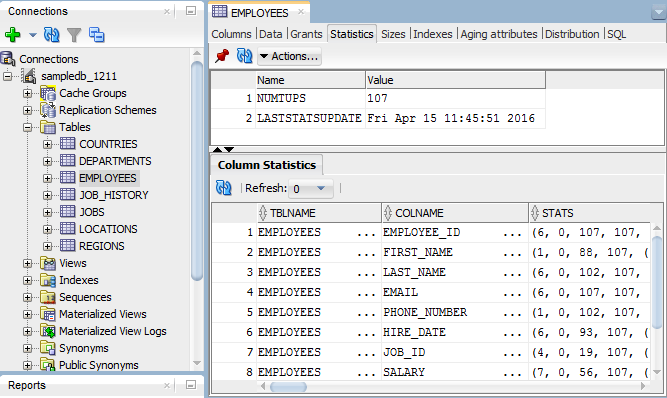Click the COUNTRIES table icon
This screenshot has width=667, height=398.
click(68, 144)
